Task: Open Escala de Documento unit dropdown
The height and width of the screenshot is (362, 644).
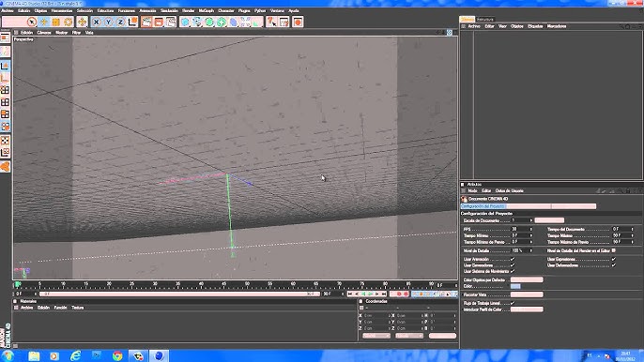Action: pyautogui.click(x=549, y=220)
